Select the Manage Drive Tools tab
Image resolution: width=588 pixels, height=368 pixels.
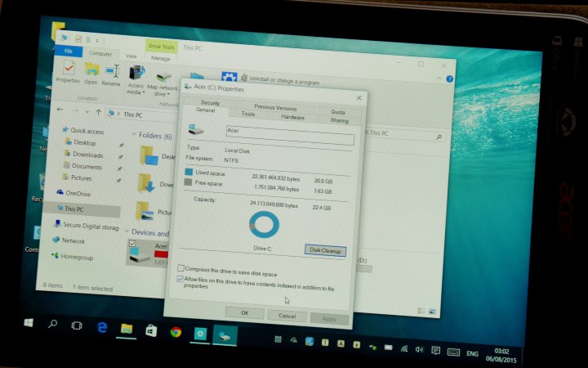pos(161,58)
